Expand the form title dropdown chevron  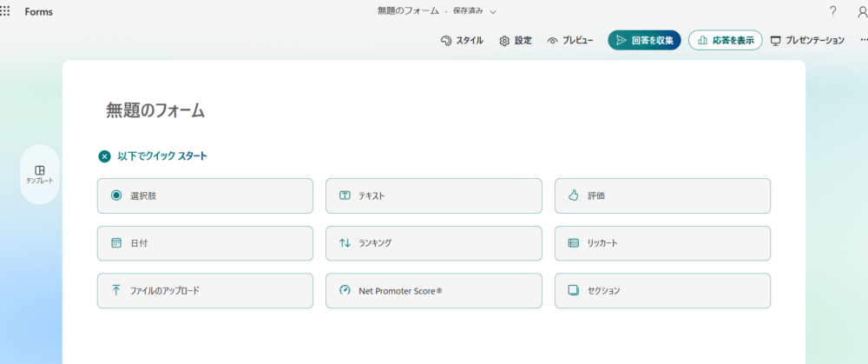click(493, 12)
